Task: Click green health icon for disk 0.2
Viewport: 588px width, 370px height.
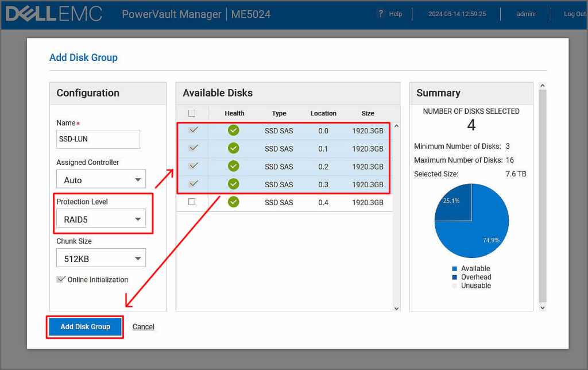Action: pyautogui.click(x=233, y=166)
